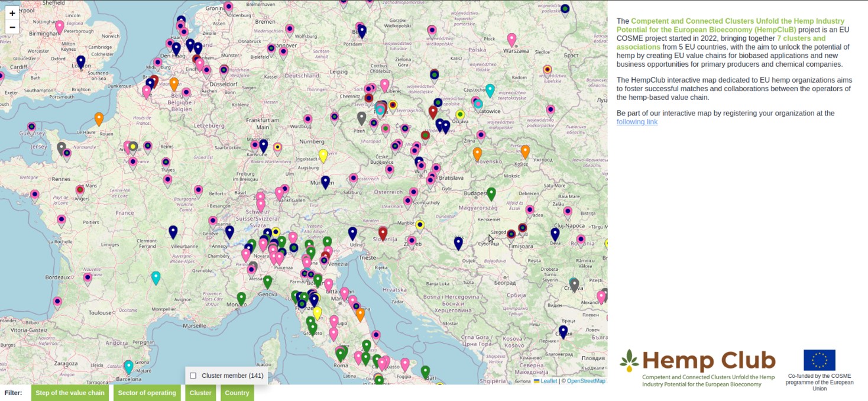Select the green marker near Monaco

coord(241,298)
